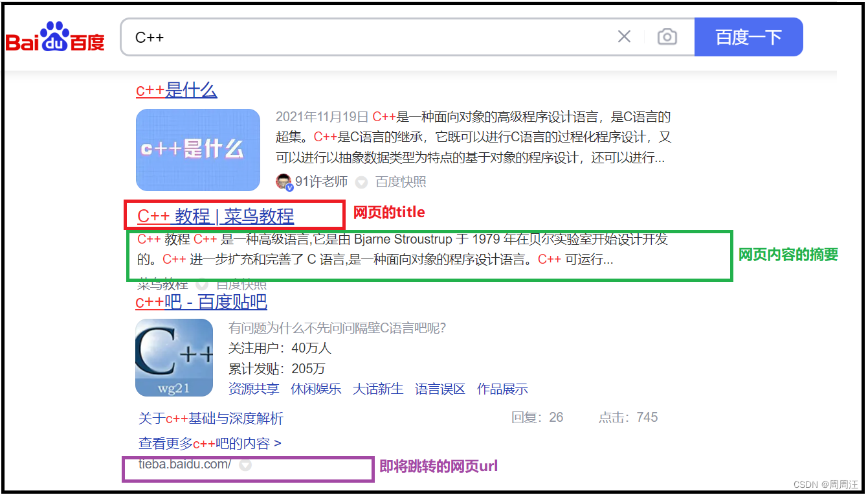The height and width of the screenshot is (495, 868).
Task: Open the 大话新生 tieba section
Action: pyautogui.click(x=378, y=389)
